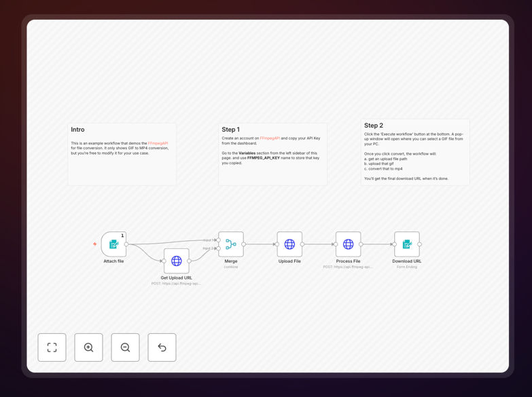The image size is (532, 397).
Task: Click the FFMPEG_API_KEY bold text in Step 1
Action: [x=264, y=157]
